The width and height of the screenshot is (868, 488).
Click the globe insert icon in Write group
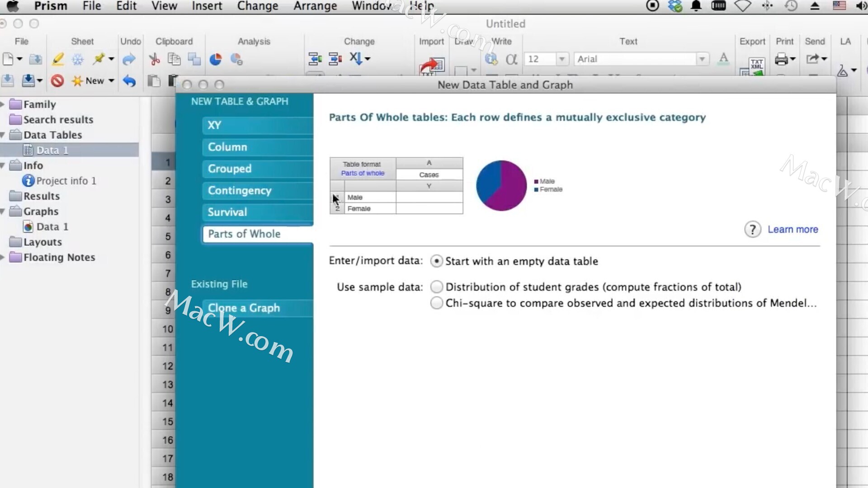(491, 59)
